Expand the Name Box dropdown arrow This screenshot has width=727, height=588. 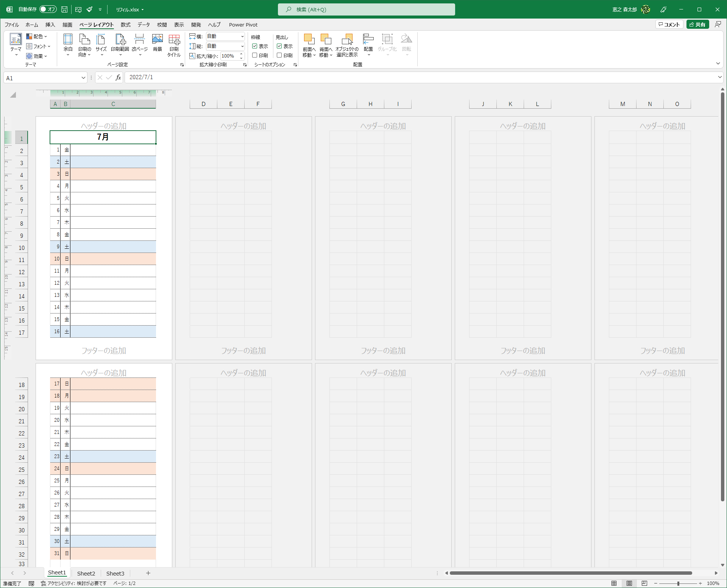click(83, 78)
